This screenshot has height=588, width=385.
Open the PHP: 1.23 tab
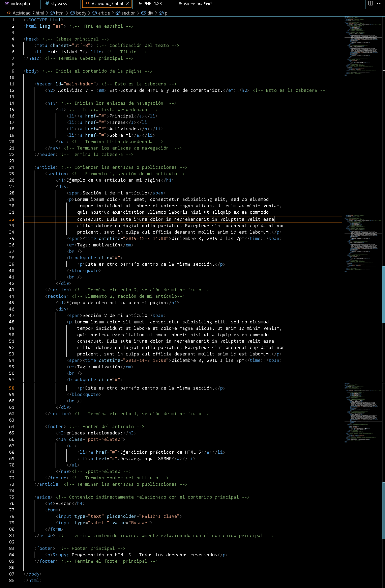(x=152, y=4)
